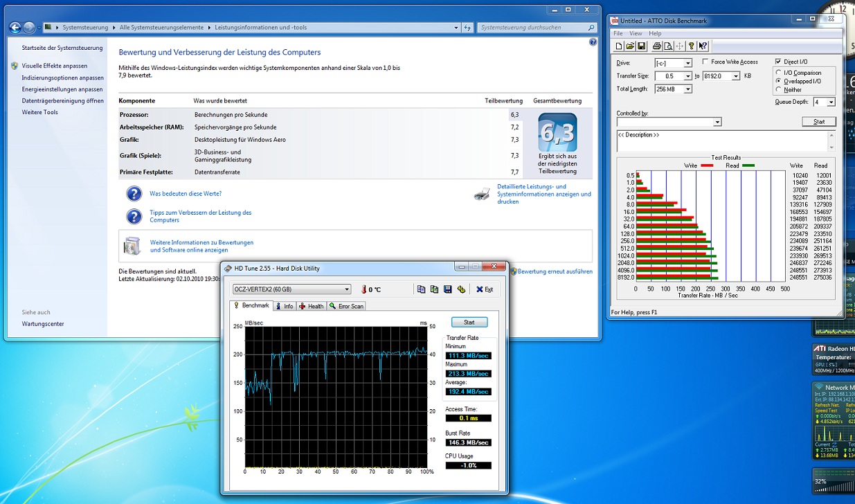
Task: Click the printer icon beside 'Detaillierte Leistungs-'
Action: tap(483, 194)
